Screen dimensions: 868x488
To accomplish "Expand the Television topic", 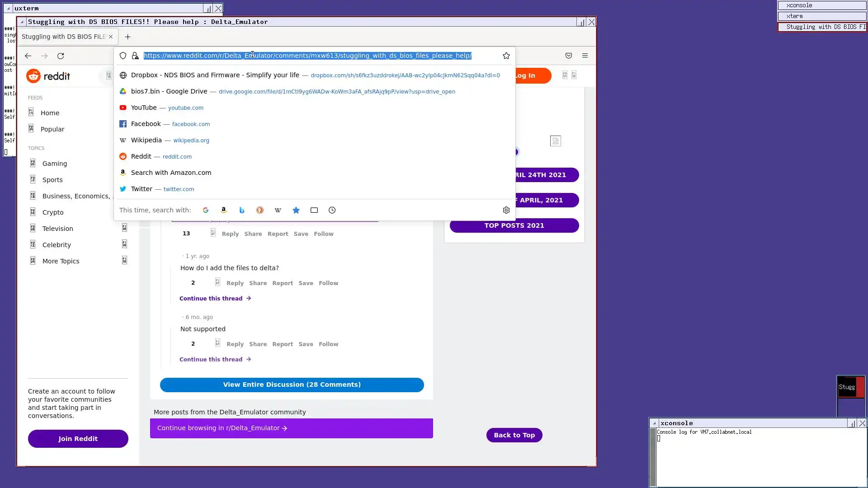I will (x=124, y=228).
